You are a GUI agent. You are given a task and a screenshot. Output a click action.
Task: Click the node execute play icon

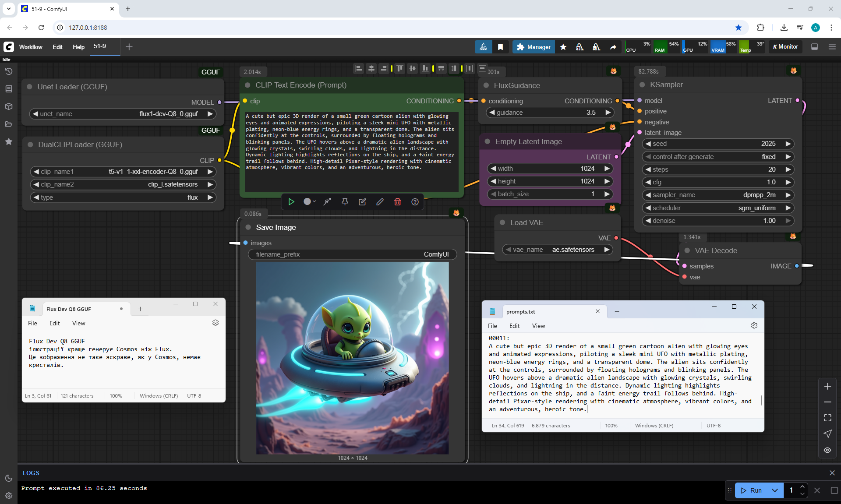tap(291, 202)
